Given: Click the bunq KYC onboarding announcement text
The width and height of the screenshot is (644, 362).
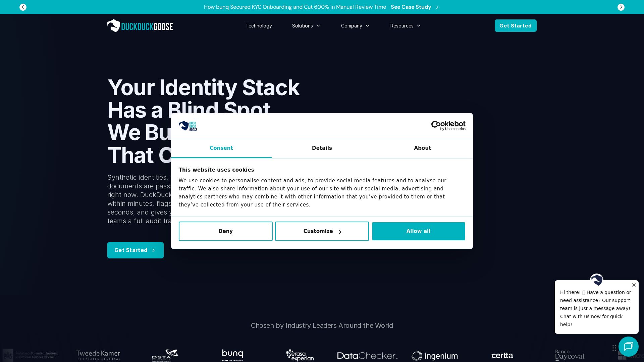Looking at the screenshot, I should pyautogui.click(x=295, y=7).
